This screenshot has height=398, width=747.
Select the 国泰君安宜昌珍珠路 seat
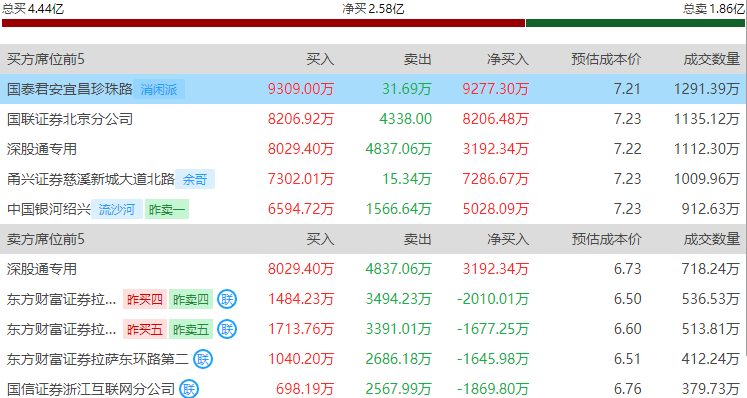(x=70, y=89)
